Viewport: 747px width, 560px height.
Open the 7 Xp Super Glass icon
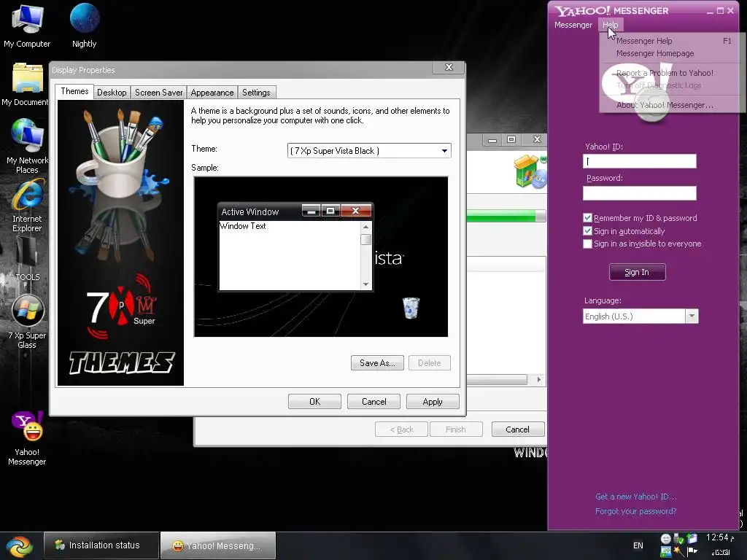(27, 322)
